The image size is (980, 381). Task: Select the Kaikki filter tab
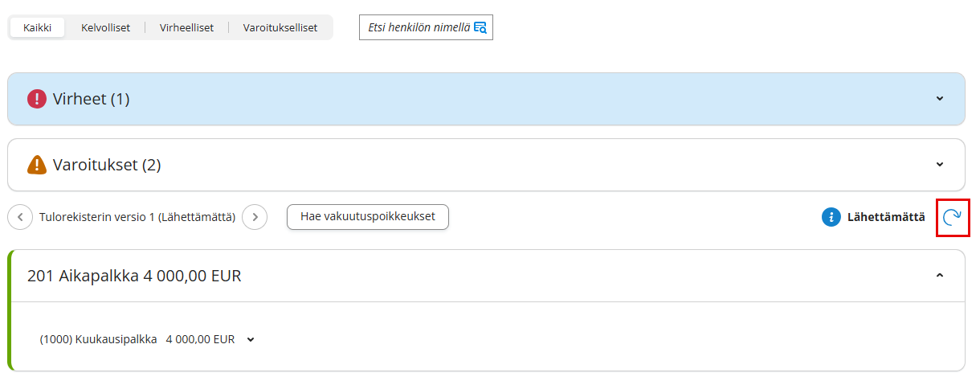[x=38, y=27]
